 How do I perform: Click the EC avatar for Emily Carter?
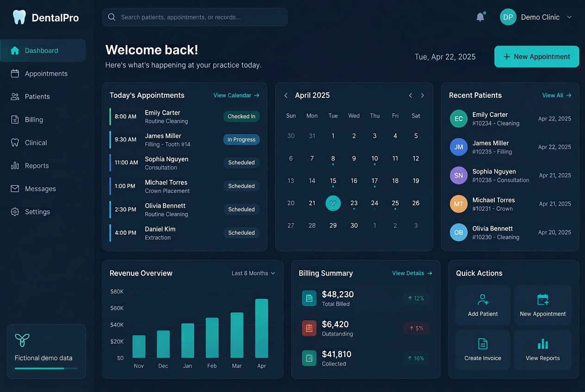click(x=459, y=119)
